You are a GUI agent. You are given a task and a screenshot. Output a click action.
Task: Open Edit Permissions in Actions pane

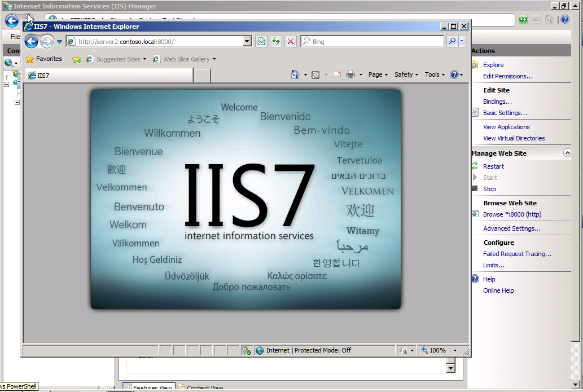(x=507, y=76)
